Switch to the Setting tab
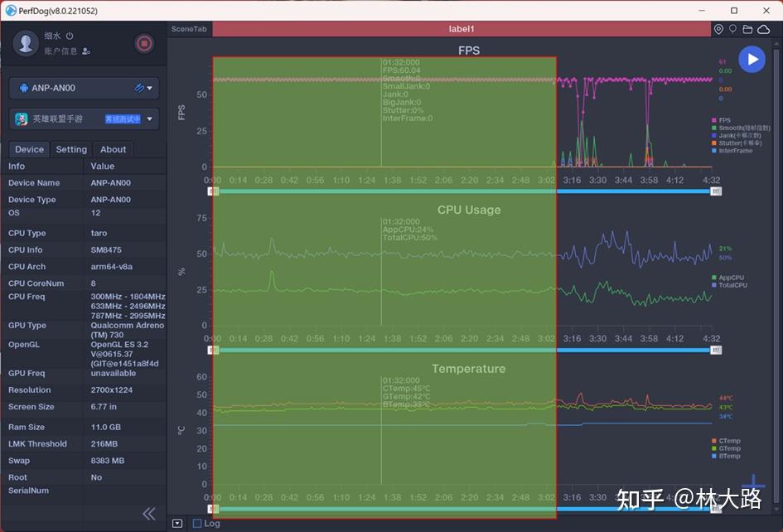Image resolution: width=783 pixels, height=532 pixels. pyautogui.click(x=71, y=149)
